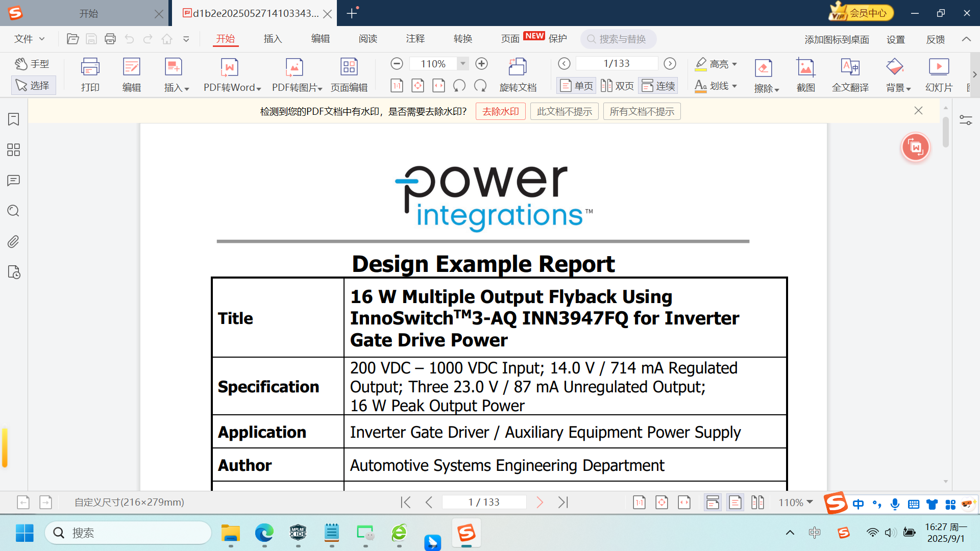The height and width of the screenshot is (551, 980).
Task: Open the search sidebar panel
Action: click(x=14, y=211)
